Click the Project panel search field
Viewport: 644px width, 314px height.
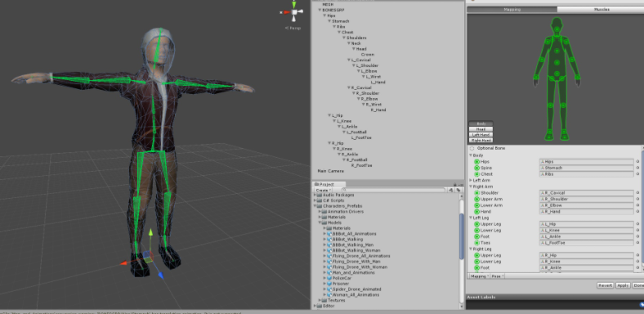point(393,190)
